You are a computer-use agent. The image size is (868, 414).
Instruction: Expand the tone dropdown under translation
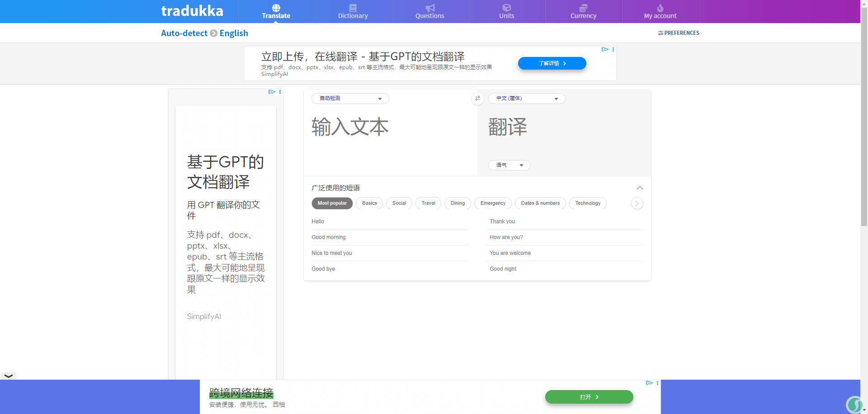pyautogui.click(x=509, y=165)
